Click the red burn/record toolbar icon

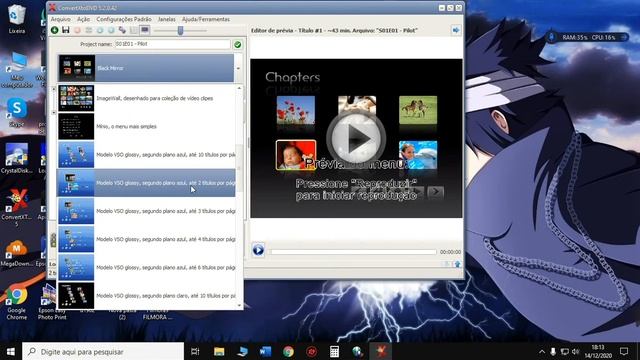point(77,30)
